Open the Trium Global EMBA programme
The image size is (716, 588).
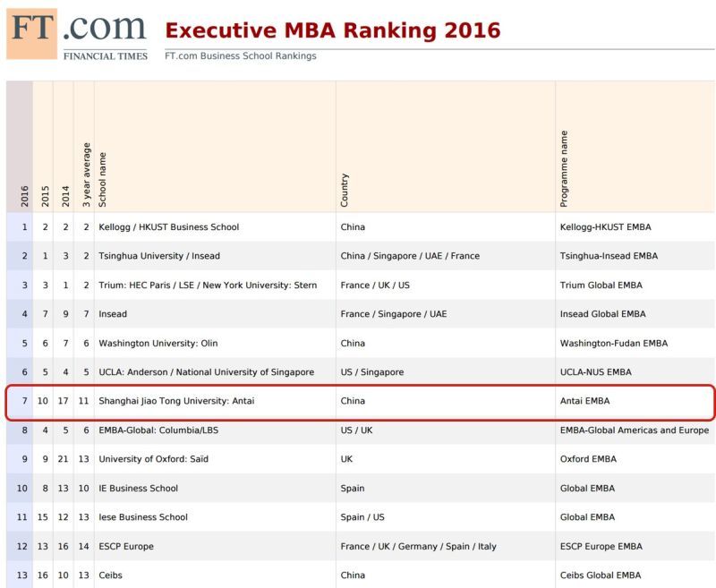tap(601, 285)
